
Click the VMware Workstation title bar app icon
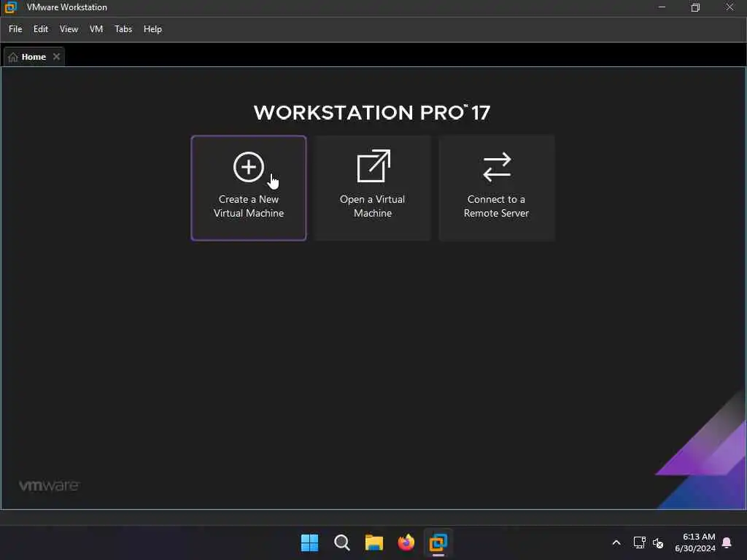10,7
